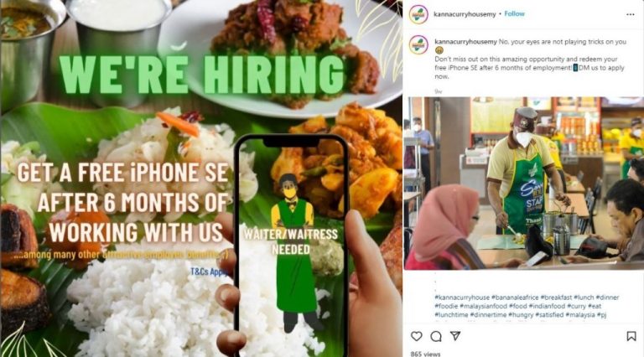Open the kannacurryhousemy profile avatar in header
Viewport: 644px width, 357px height.
pyautogui.click(x=418, y=15)
